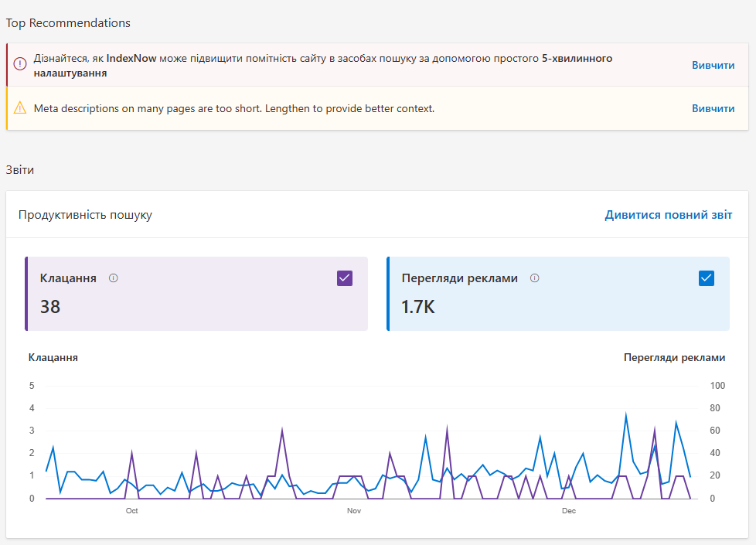Select the Перегляди реклами card showing 1.7K
Screen dimensions: 756x545
tap(558, 295)
